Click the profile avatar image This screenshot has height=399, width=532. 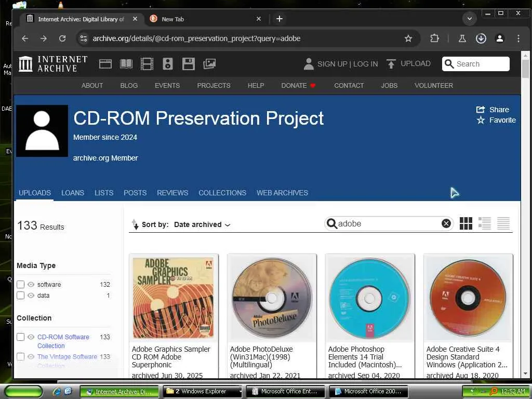point(42,131)
